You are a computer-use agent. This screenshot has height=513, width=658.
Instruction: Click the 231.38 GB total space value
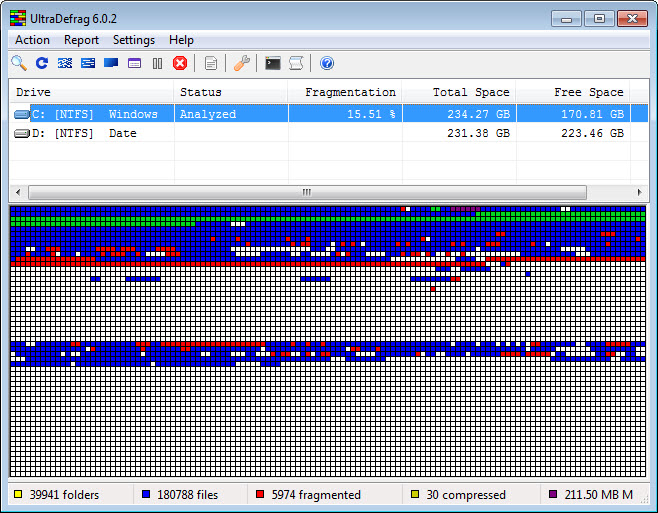(x=478, y=133)
